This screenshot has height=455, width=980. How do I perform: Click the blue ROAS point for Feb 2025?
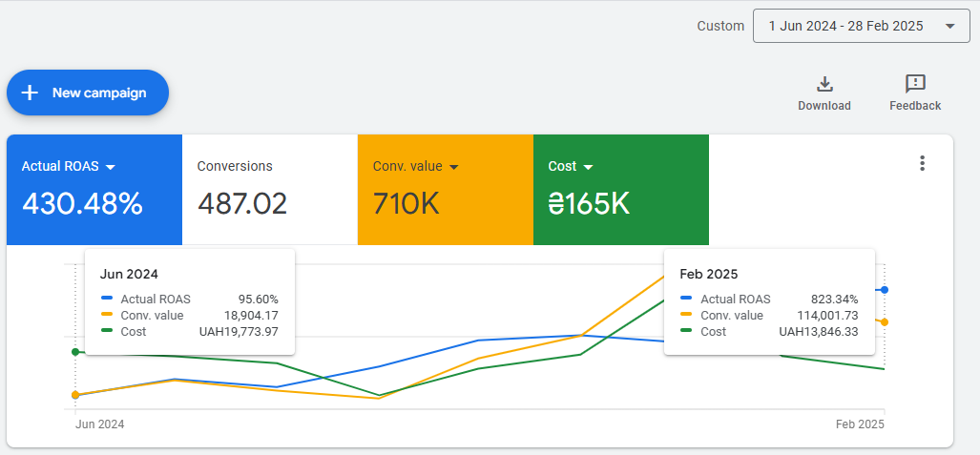(x=885, y=290)
